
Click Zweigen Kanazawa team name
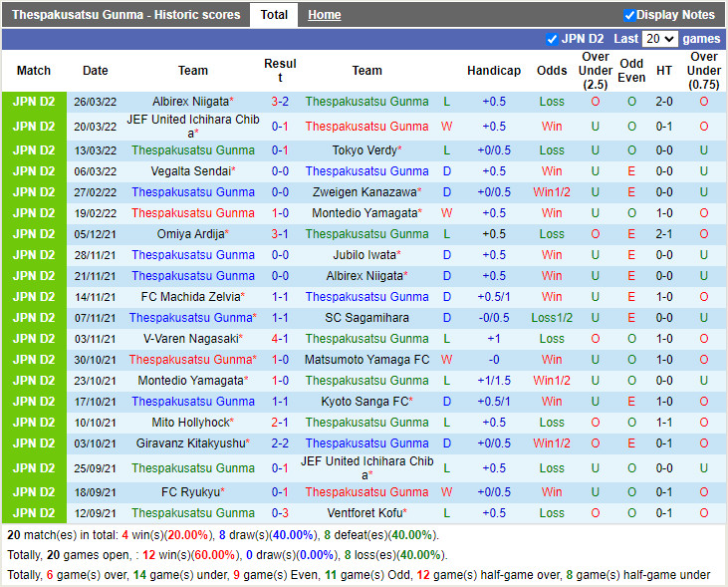pyautogui.click(x=364, y=192)
